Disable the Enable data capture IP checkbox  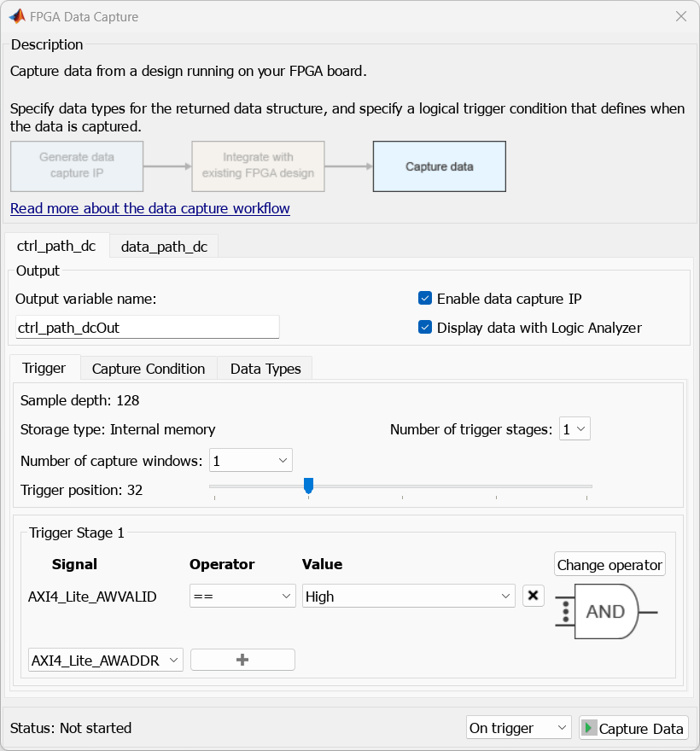tap(424, 298)
